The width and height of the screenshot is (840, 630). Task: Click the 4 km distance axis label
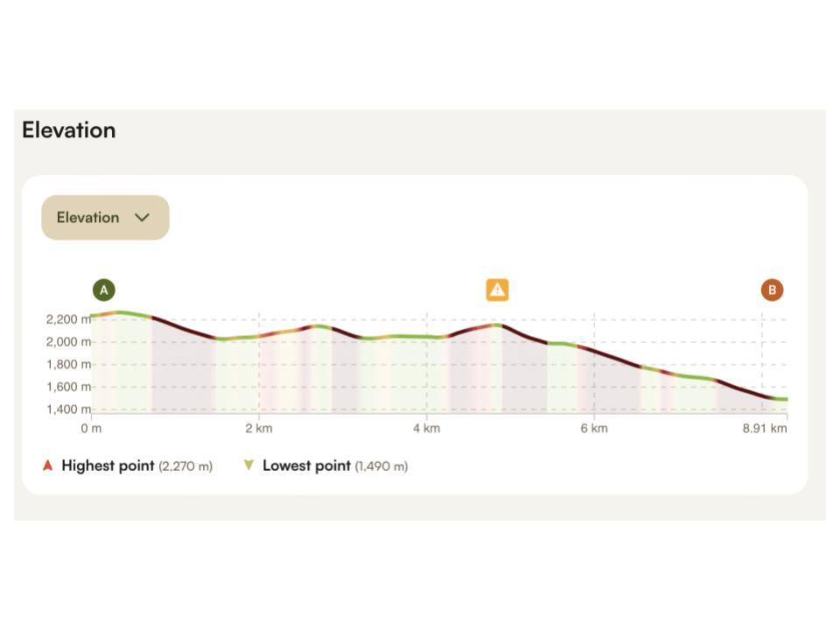[x=426, y=429]
